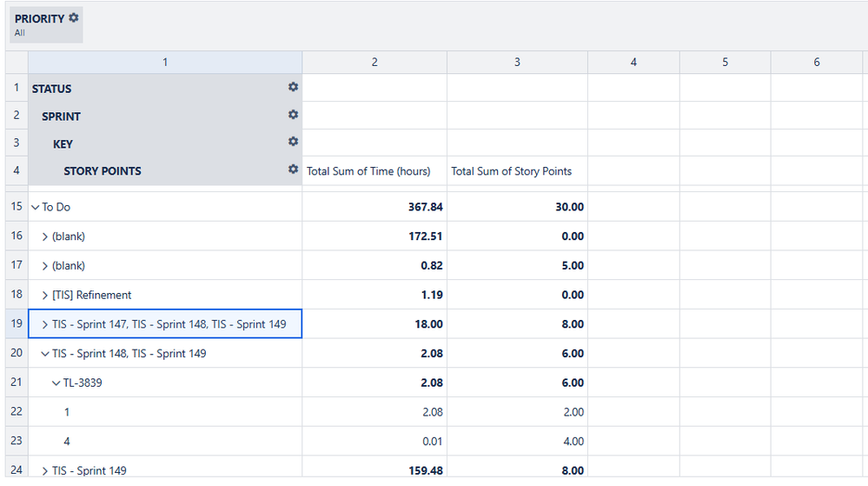Select row header 15
Screen dimensions: 868x486
pyautogui.click(x=17, y=207)
